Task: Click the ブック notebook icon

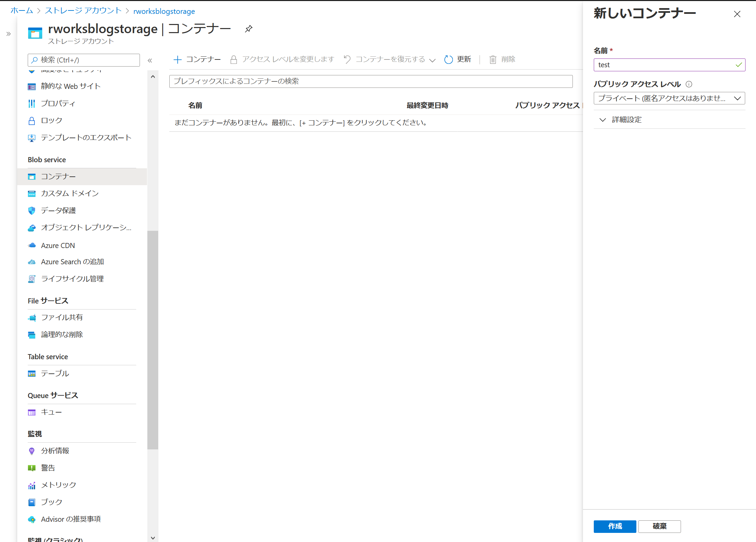Action: pos(32,502)
